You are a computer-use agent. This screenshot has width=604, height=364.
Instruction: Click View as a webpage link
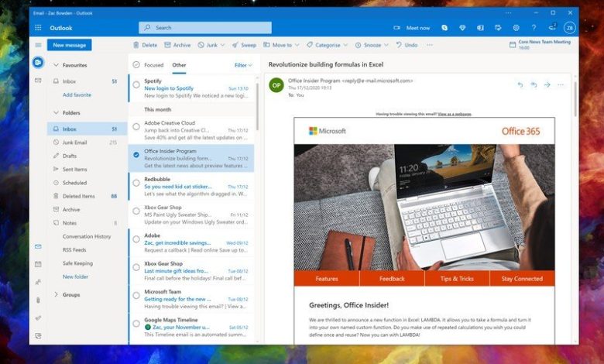tap(455, 114)
